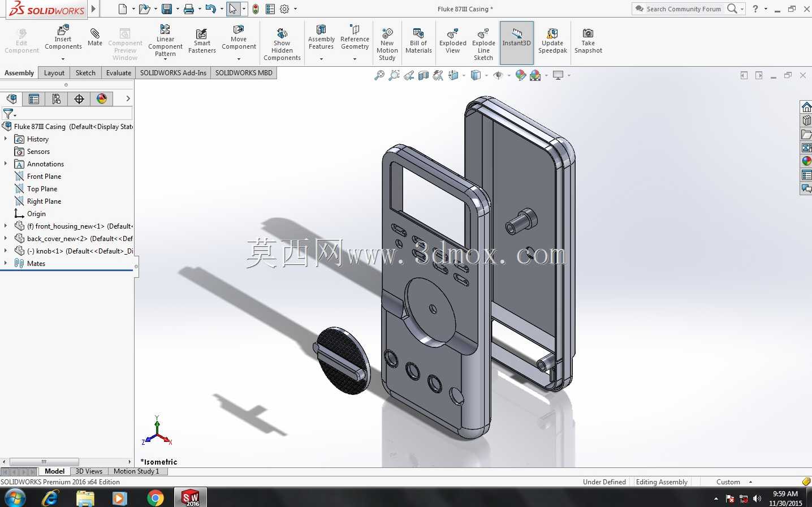
Task: Select the Move Component tool
Action: 239,37
